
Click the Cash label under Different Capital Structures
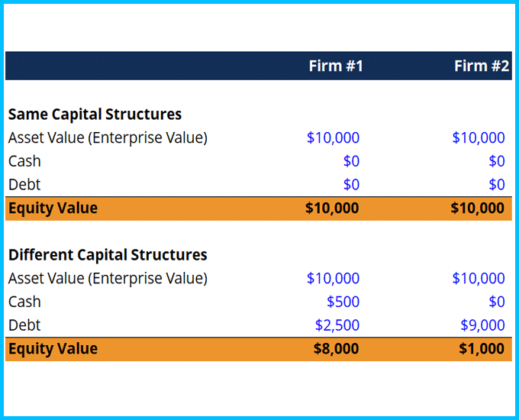24,302
